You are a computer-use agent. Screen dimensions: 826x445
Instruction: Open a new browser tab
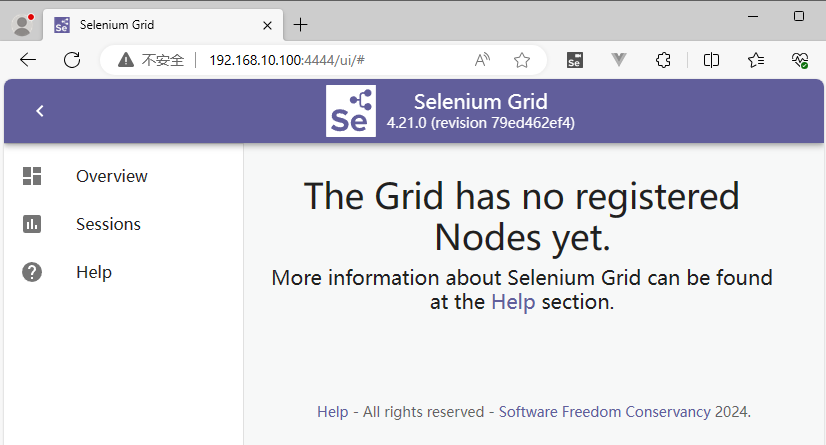coord(300,25)
